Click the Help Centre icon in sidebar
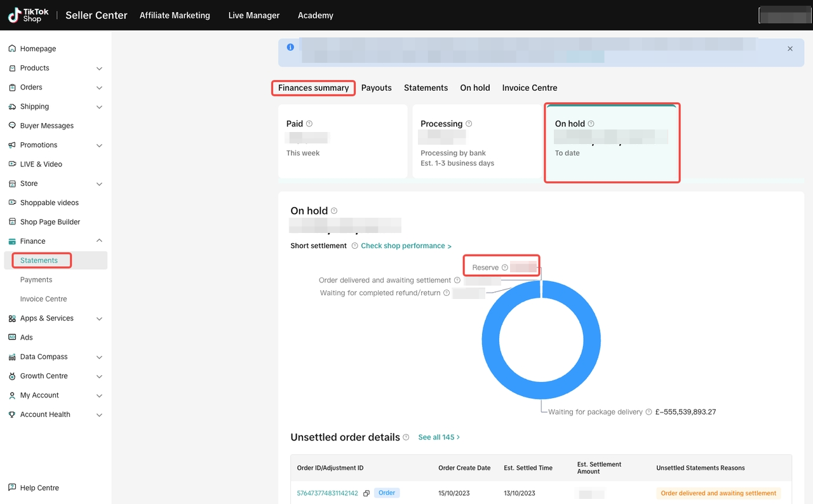 pyautogui.click(x=12, y=487)
